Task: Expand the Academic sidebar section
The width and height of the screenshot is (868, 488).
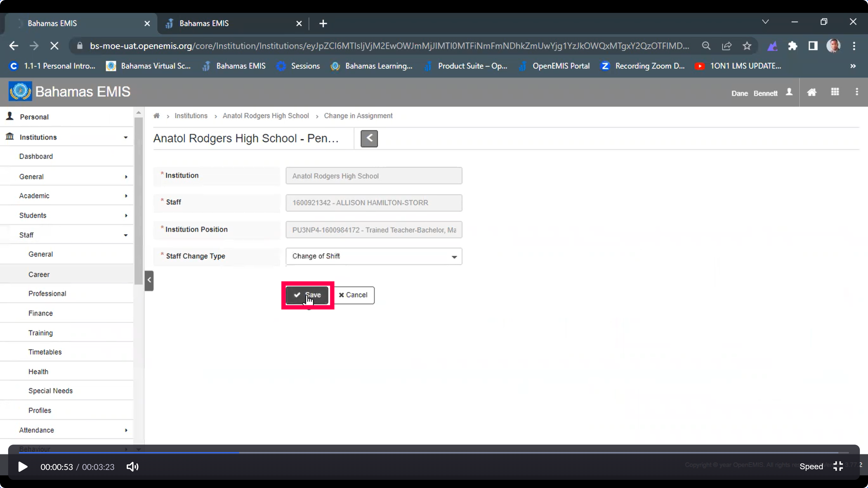Action: tap(67, 196)
